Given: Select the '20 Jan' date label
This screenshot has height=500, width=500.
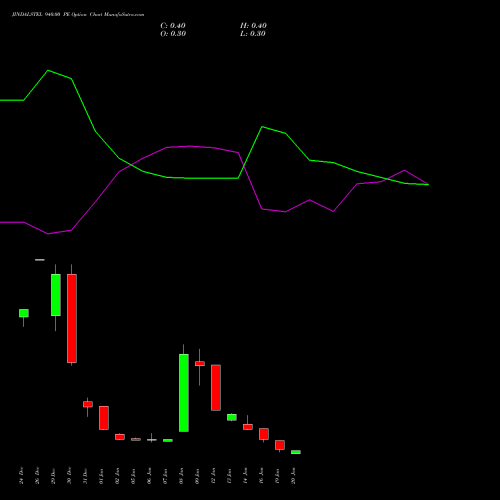Looking at the screenshot, I should pos(294,475).
